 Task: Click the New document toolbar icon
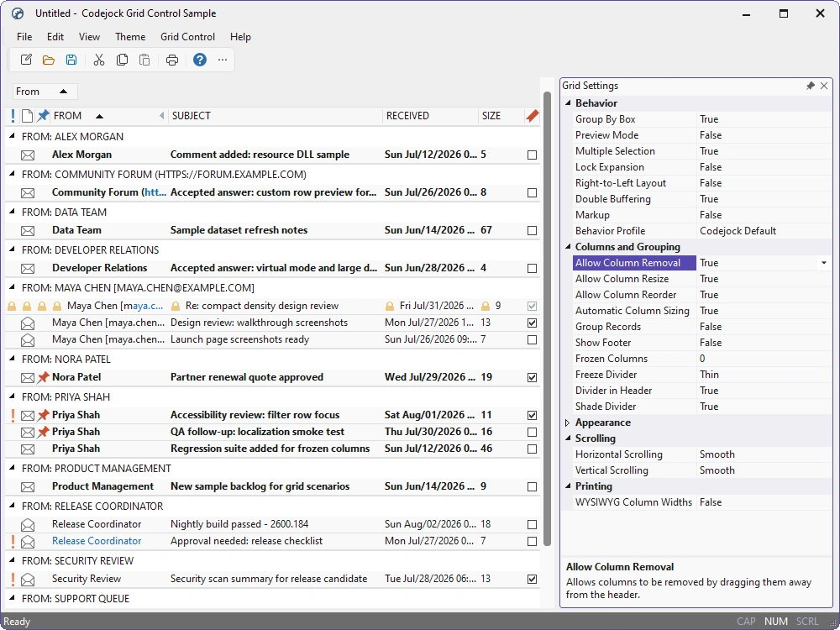point(26,60)
